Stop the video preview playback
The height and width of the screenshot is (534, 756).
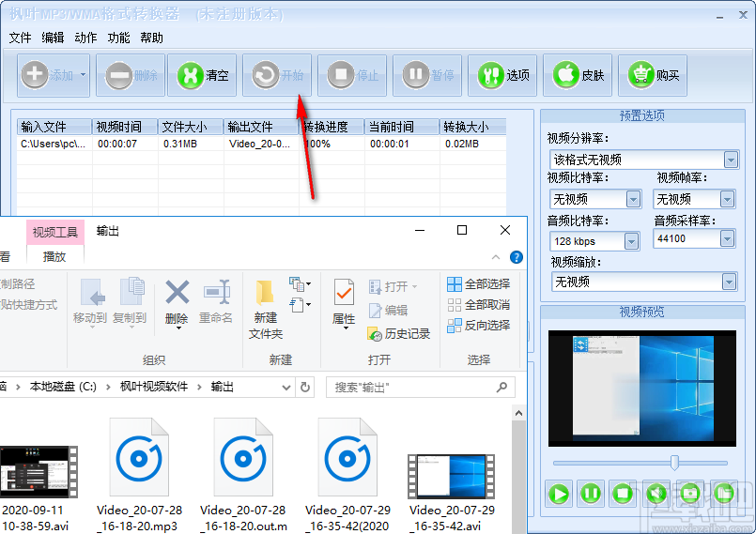[623, 494]
